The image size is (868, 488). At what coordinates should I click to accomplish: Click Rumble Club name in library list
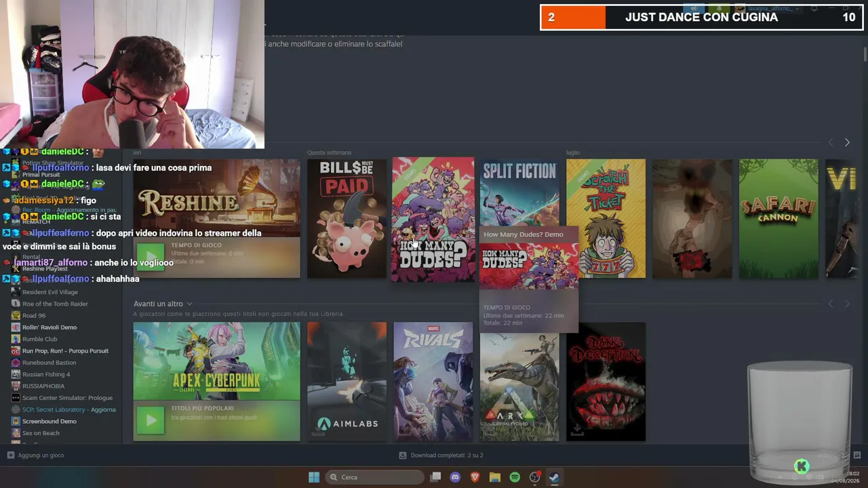tap(40, 339)
